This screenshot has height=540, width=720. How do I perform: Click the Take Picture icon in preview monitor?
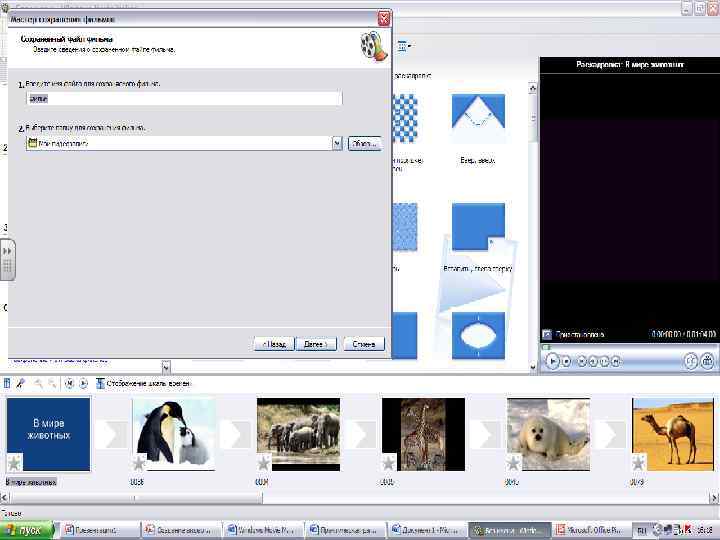pos(708,361)
